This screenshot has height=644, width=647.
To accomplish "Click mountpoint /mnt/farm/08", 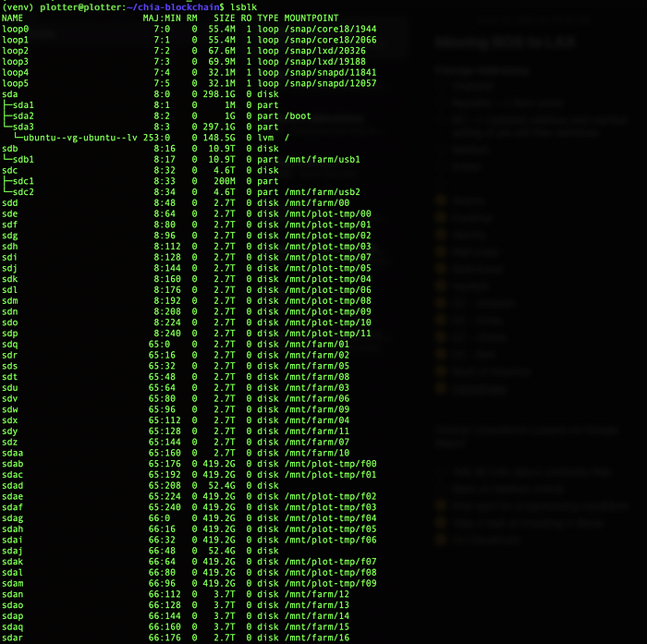I will pos(316,377).
